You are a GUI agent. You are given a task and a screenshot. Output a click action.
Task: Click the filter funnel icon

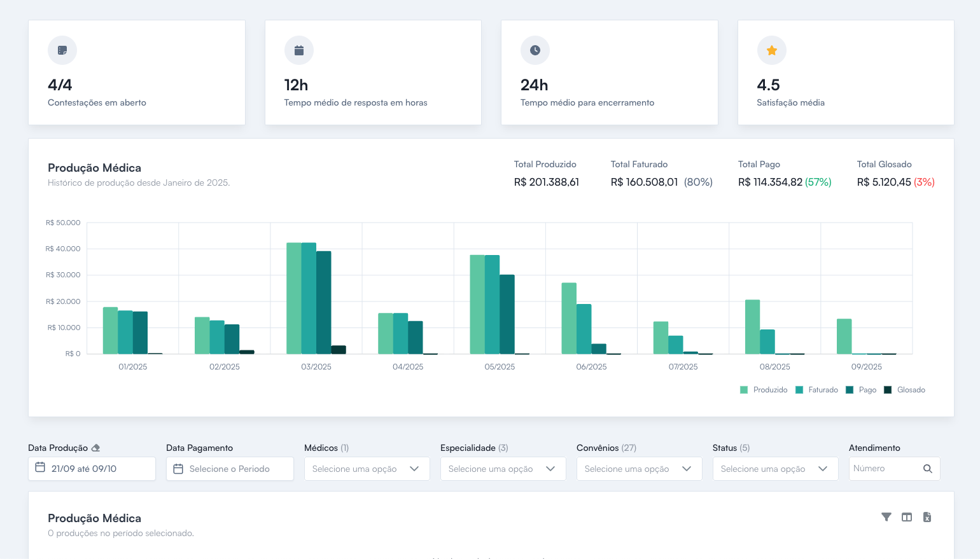point(886,517)
